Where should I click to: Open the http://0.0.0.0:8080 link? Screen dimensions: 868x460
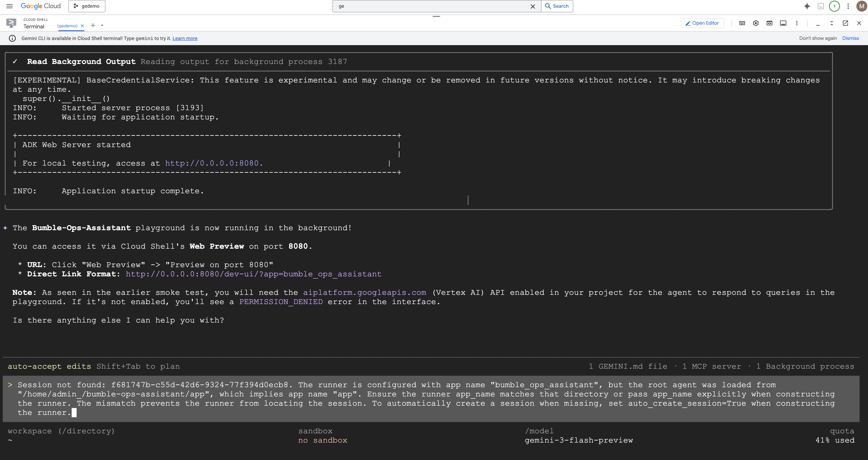(214, 163)
